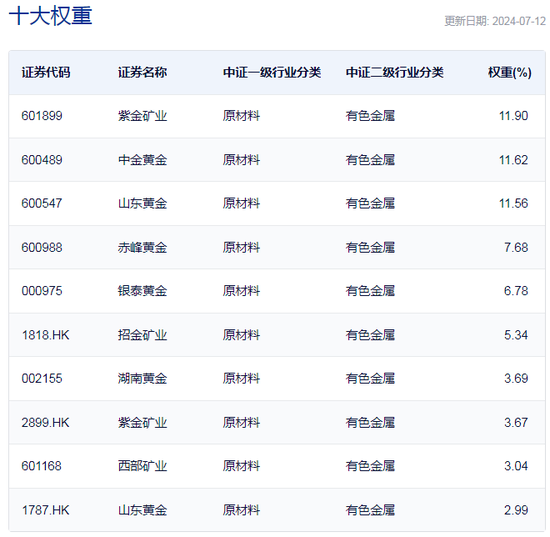Viewport: 550px width, 537px height.
Task: Click stock code 601899
Action: point(42,116)
